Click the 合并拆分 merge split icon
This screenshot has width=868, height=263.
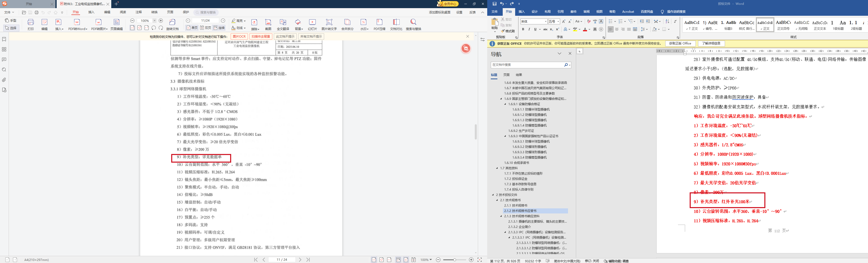347,22
